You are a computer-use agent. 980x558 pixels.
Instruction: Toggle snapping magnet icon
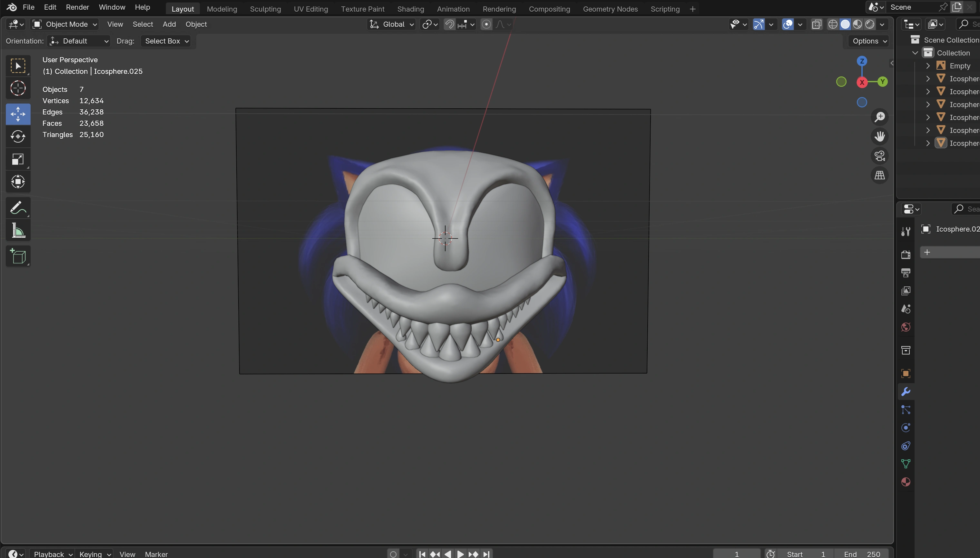(x=450, y=25)
